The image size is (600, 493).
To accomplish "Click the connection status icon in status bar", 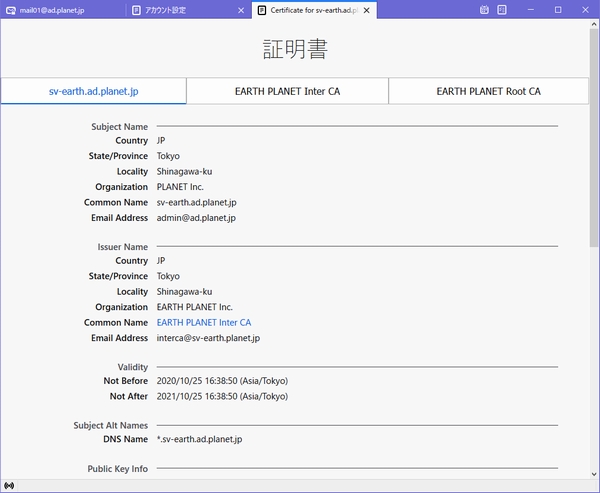I will [x=9, y=486].
